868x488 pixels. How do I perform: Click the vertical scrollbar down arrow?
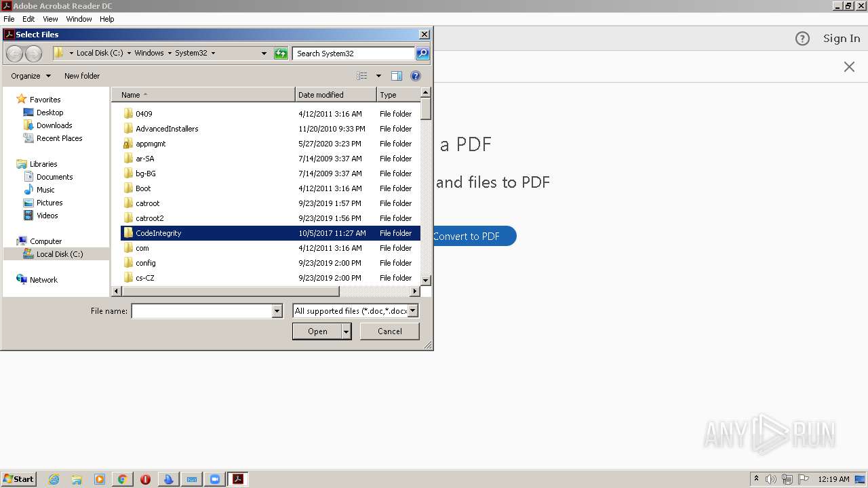click(426, 280)
